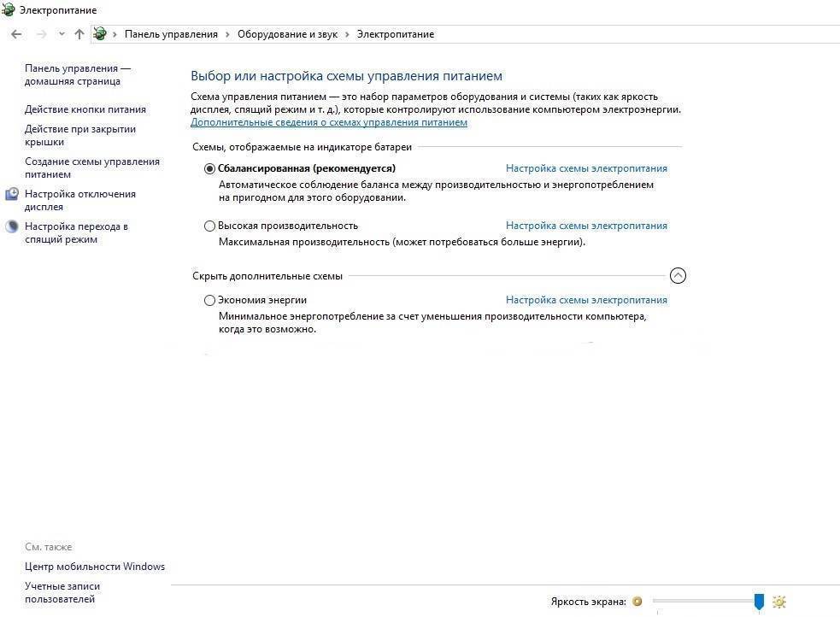Open Панель управления breadcrumb item

[x=171, y=34]
